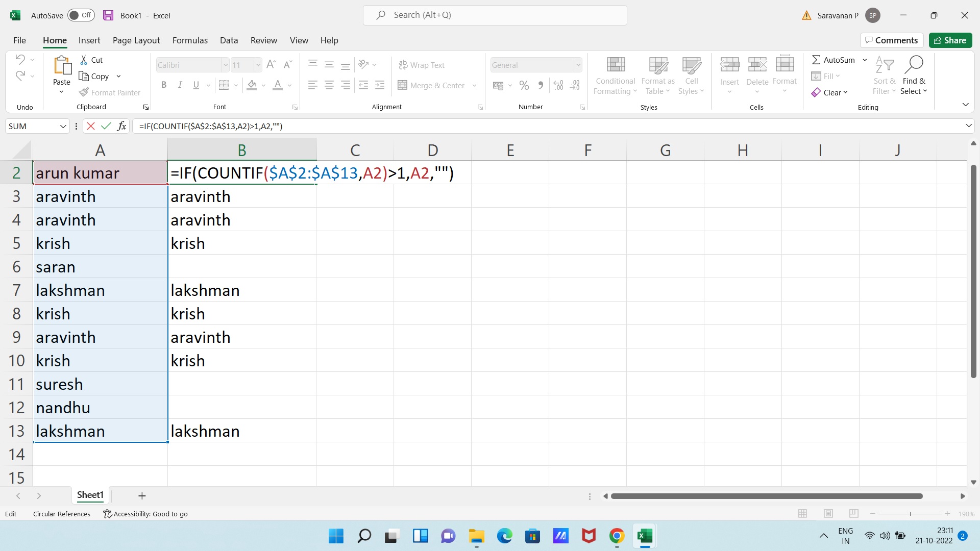This screenshot has width=980, height=551.
Task: Add a new sheet with plus button
Action: [142, 496]
